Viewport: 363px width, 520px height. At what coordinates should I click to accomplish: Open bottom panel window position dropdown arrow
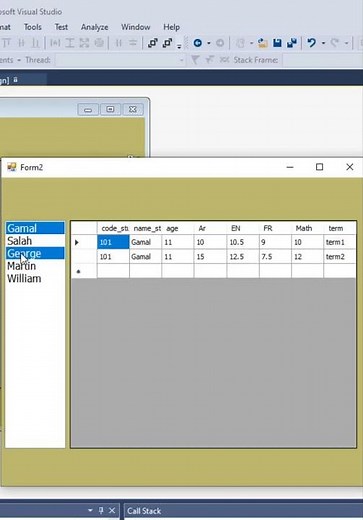tap(90, 510)
